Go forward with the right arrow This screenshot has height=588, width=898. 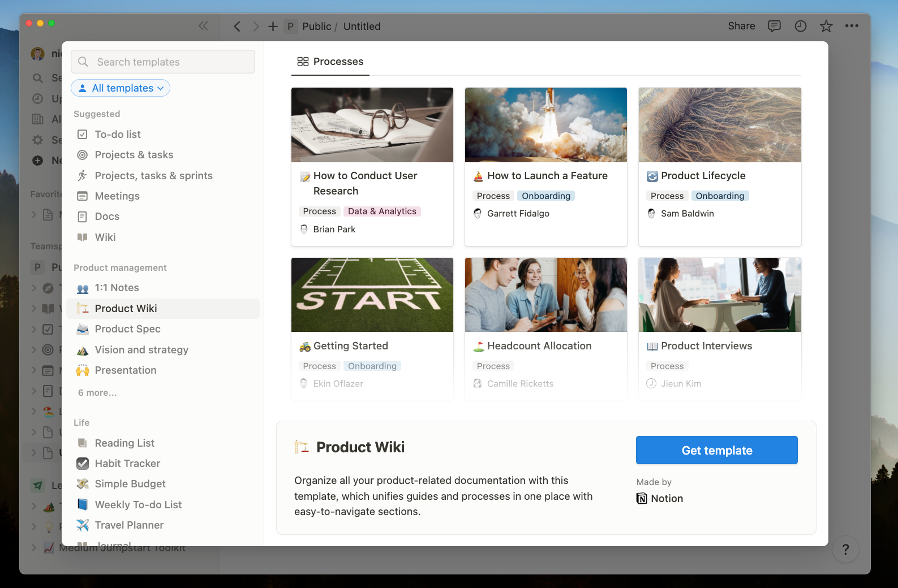(256, 27)
